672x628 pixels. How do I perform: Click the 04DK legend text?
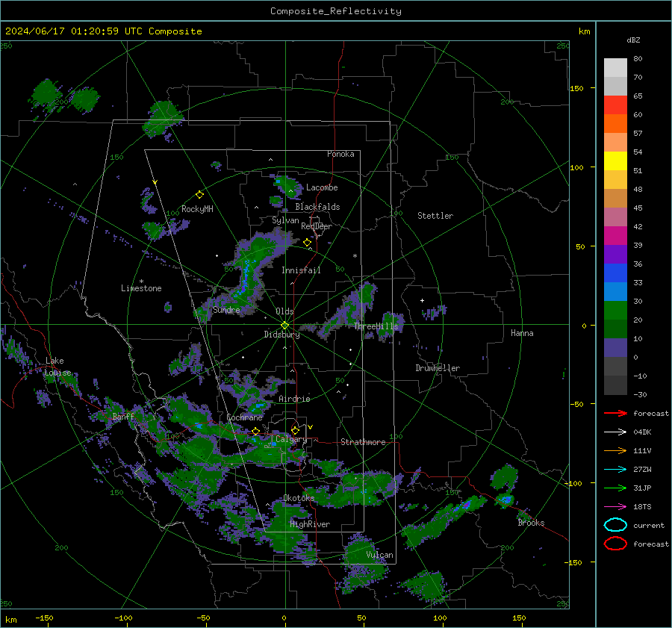[642, 432]
